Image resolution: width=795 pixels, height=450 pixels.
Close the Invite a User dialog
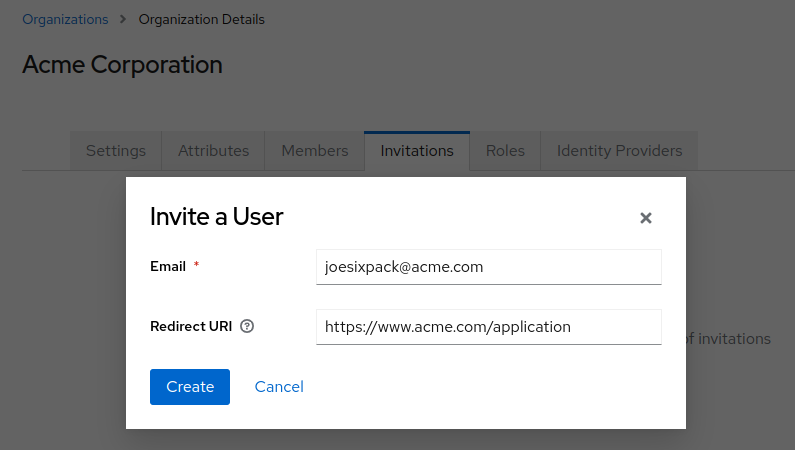[646, 218]
